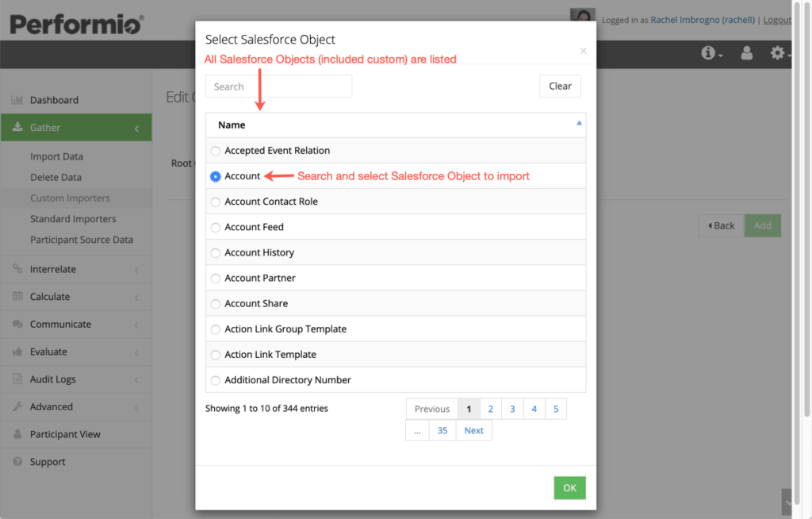Click the Back button behind dialog
The height and width of the screenshot is (519, 812).
tap(722, 225)
